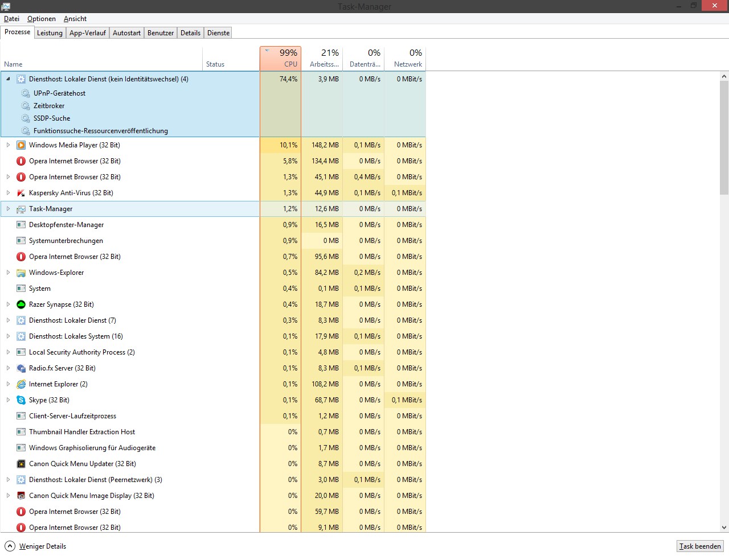
Task: Click the Opera icon using 134,4 MB memory
Action: [x=21, y=161]
